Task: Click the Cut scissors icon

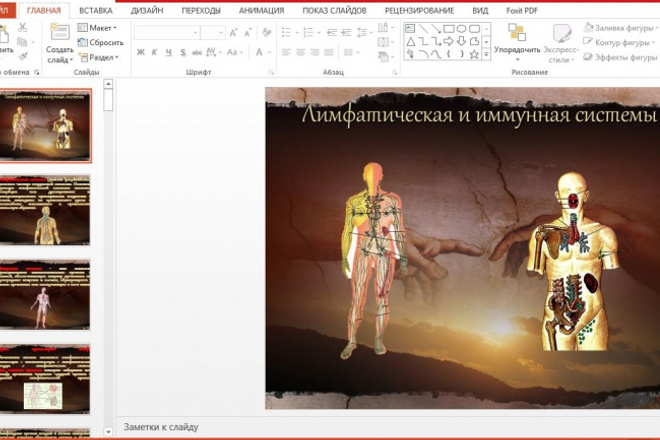Action: (22, 27)
